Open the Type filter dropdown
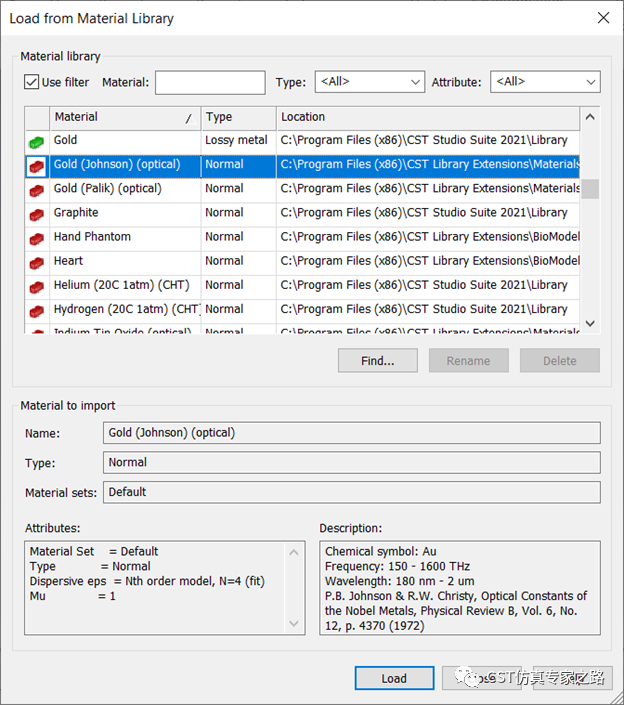The image size is (624, 705). (x=370, y=82)
